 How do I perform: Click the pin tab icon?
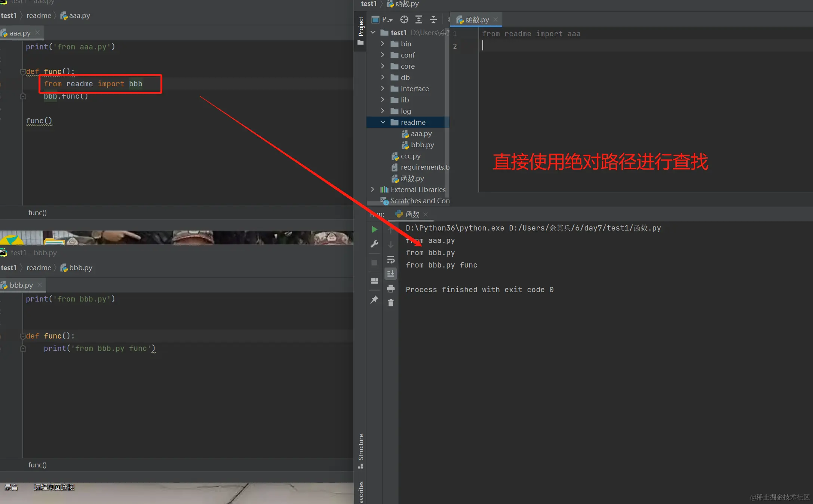[x=374, y=300]
